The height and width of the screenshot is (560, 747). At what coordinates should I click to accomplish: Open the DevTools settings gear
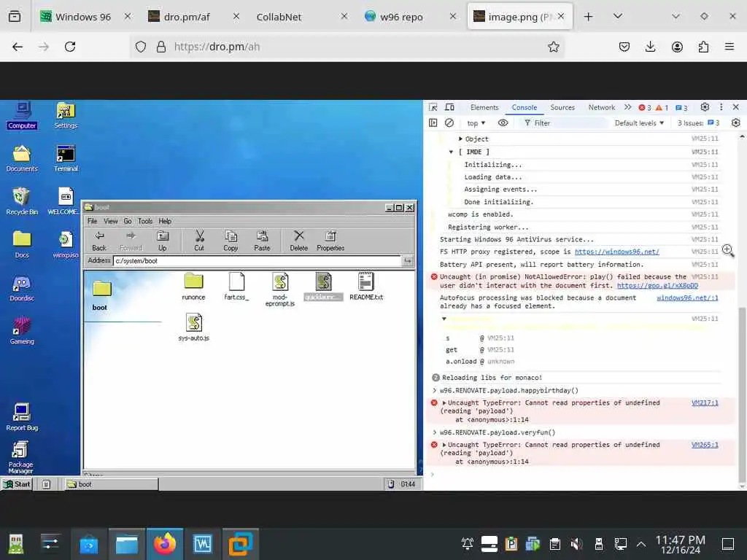pyautogui.click(x=705, y=108)
